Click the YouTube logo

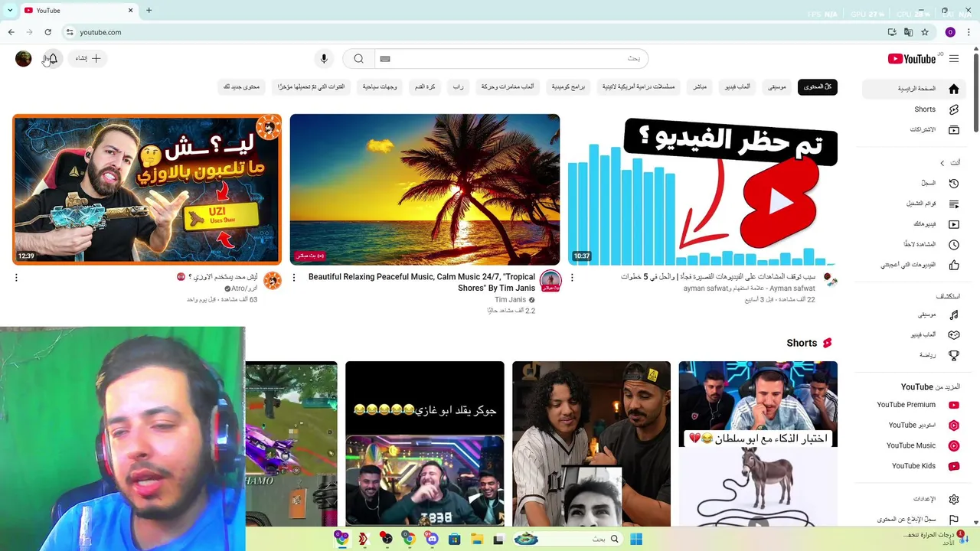(x=912, y=59)
